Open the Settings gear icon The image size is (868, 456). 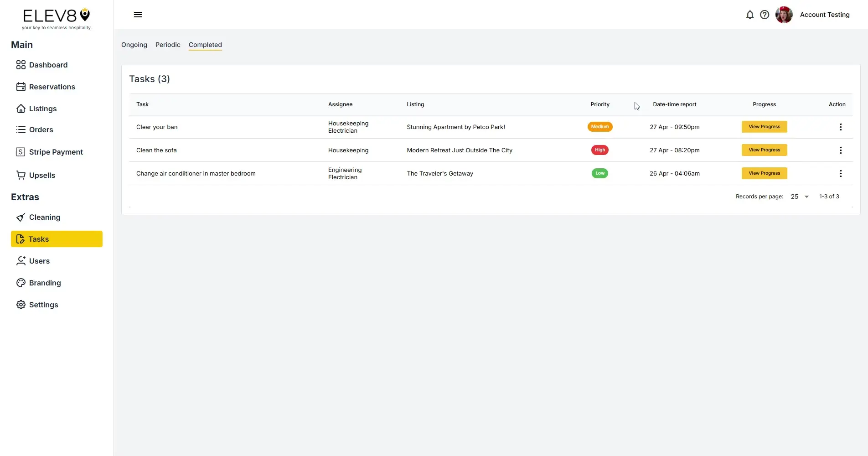21,305
